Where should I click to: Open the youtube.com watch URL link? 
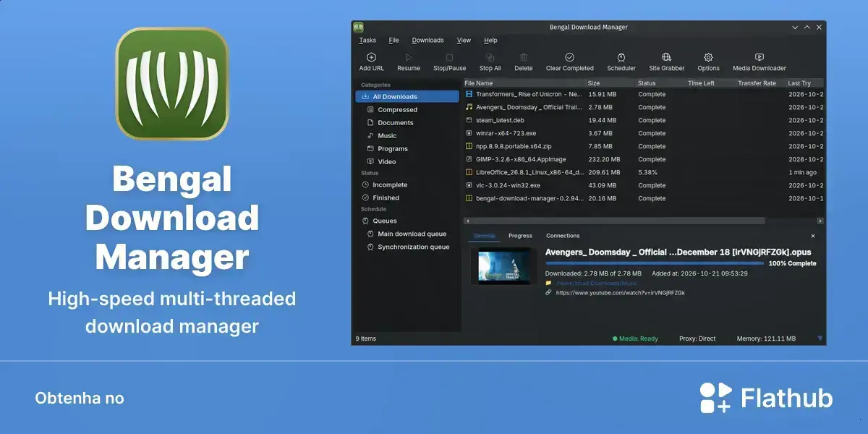click(620, 293)
